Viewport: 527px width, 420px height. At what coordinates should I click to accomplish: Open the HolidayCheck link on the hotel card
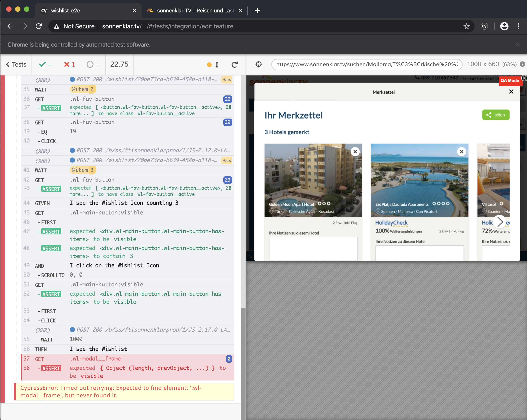pos(391,223)
